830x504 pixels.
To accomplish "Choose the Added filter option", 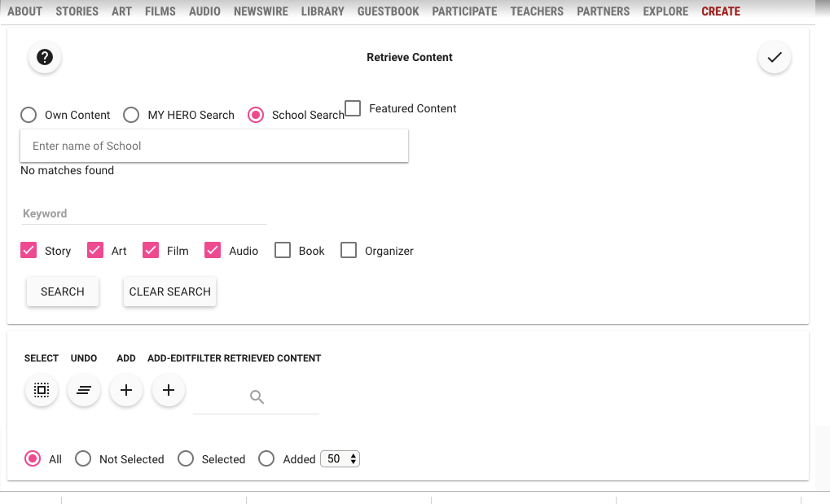I will (266, 458).
